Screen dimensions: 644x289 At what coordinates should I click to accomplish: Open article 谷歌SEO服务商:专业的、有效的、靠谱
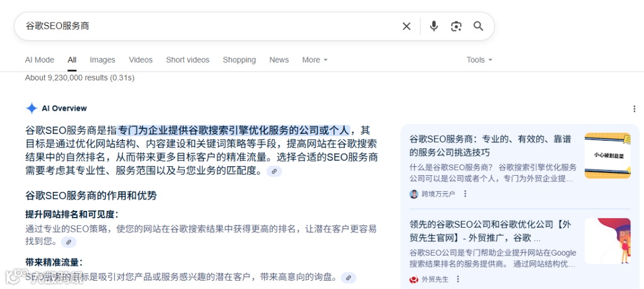tap(490, 146)
